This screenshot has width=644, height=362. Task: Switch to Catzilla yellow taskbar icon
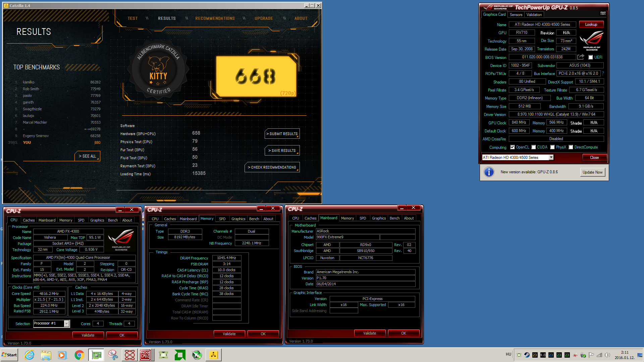click(x=214, y=355)
